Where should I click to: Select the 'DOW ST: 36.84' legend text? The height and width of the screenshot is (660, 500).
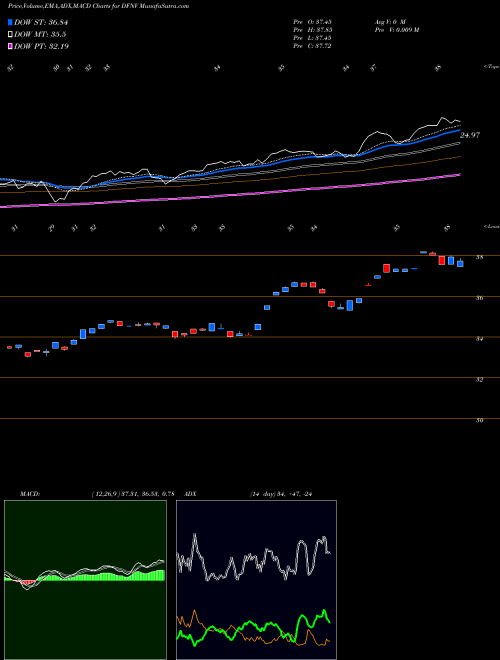[x=41, y=22]
